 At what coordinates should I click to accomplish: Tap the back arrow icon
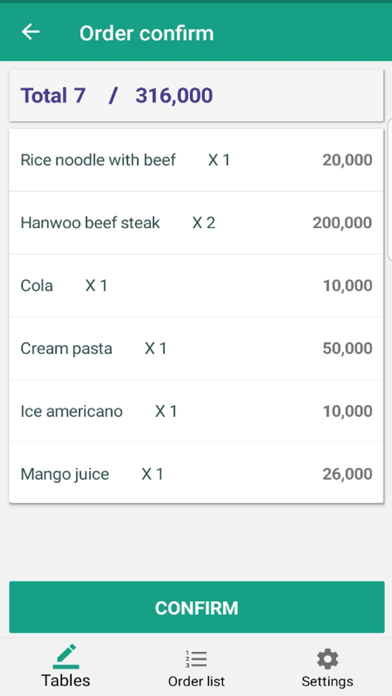click(31, 32)
